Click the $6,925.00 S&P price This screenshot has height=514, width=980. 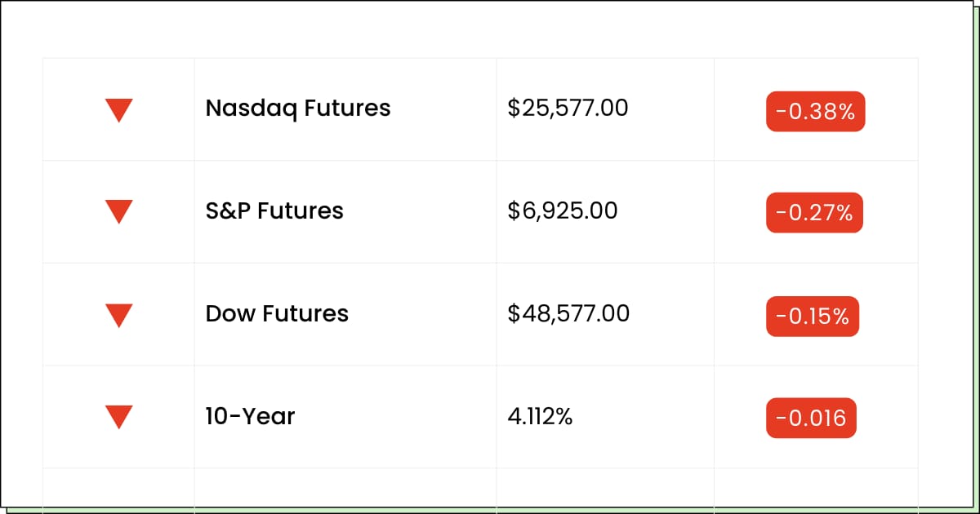pyautogui.click(x=563, y=210)
